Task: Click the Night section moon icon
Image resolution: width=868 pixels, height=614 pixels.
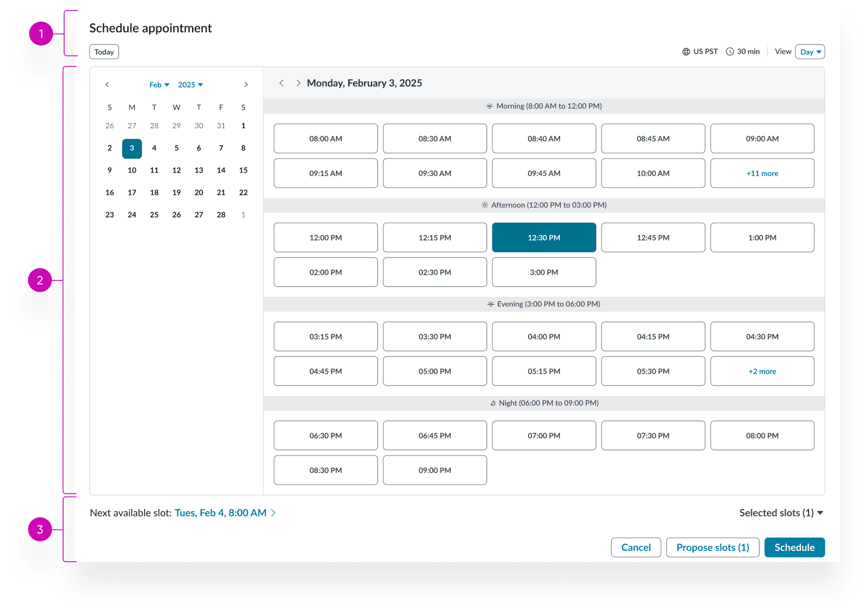Action: 494,403
